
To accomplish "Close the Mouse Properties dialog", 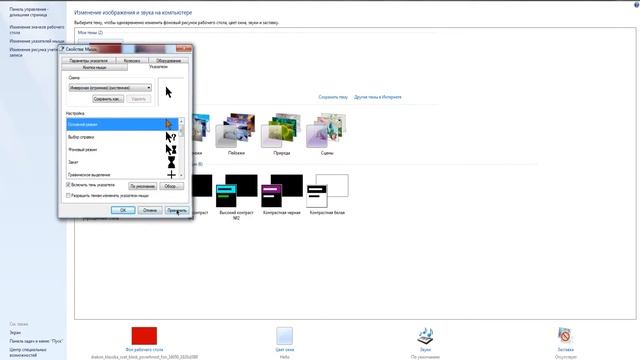I will [184, 49].
